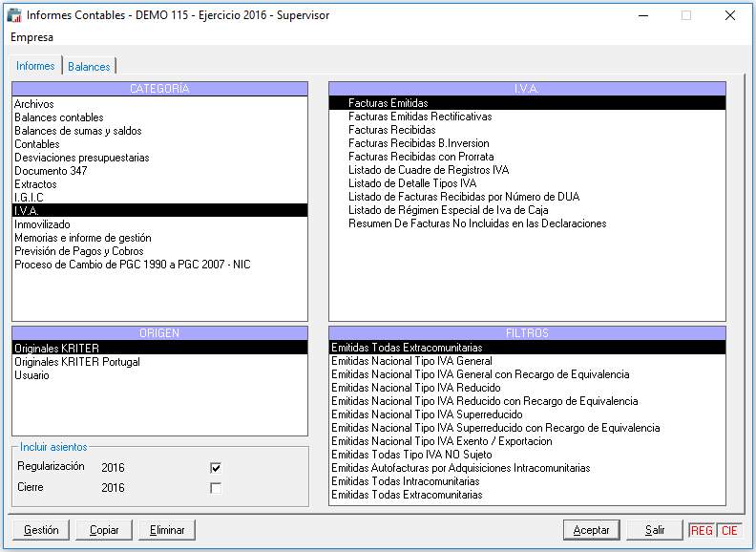
Task: Pick IVA Reducido con Recargo de Equivalencia
Action: coord(528,401)
